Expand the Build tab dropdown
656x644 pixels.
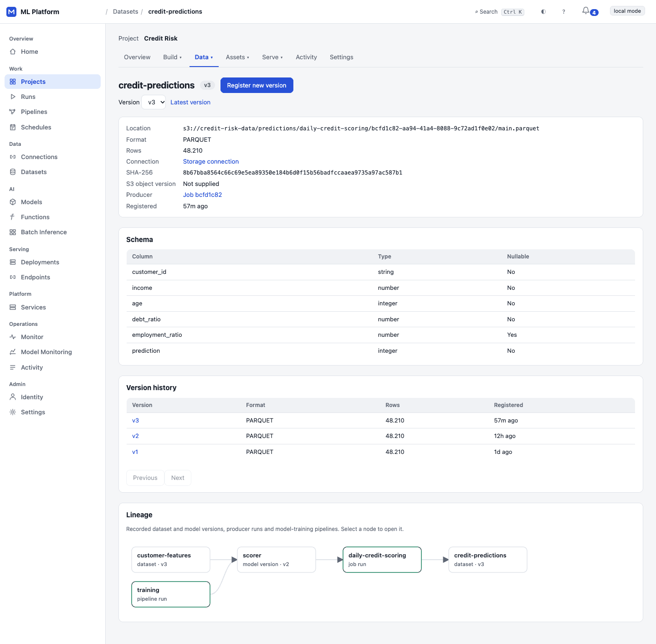click(x=173, y=57)
